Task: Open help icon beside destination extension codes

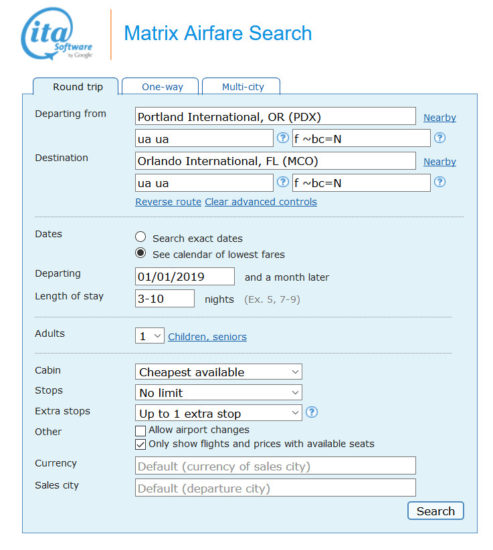Action: tap(440, 182)
